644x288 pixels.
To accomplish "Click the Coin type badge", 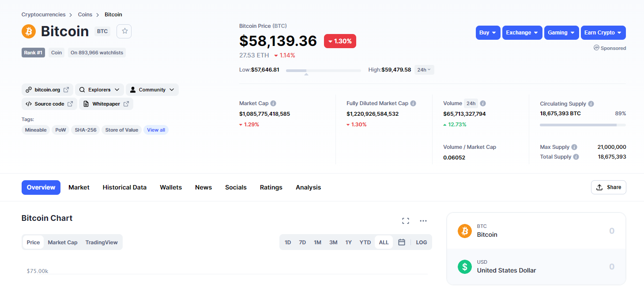I will click(56, 53).
